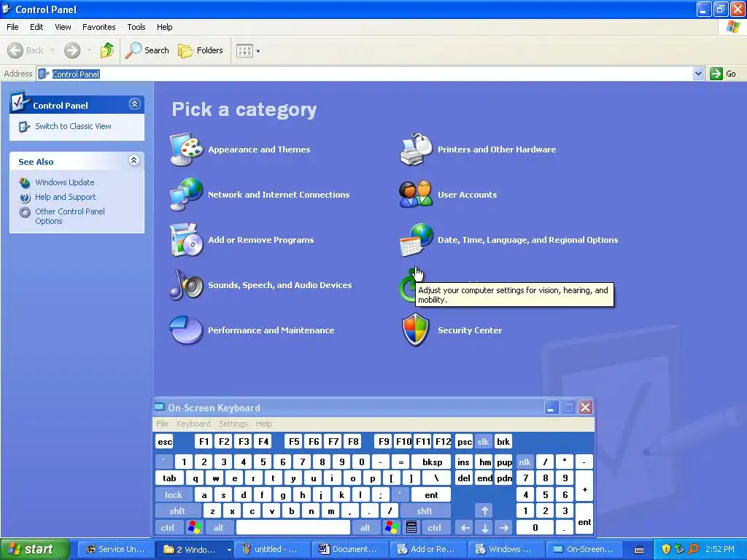Click the Switch to Classic View icon
This screenshot has width=747, height=560.
(x=24, y=127)
